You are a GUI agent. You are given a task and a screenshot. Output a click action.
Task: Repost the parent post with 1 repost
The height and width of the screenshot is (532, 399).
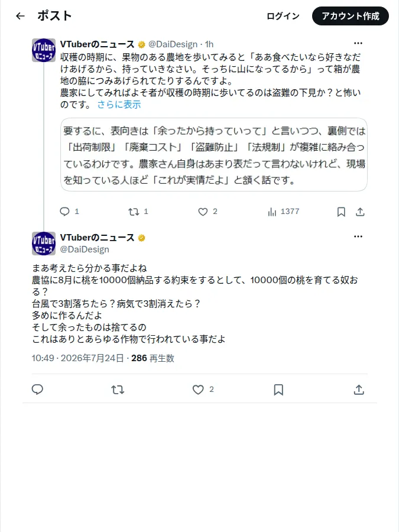pos(138,212)
